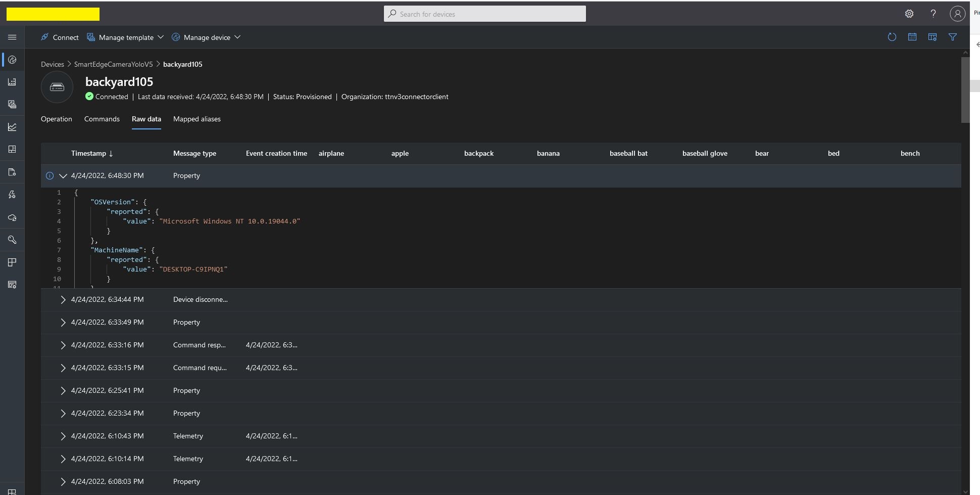Open the column options icon in the toolbar
980x495 pixels.
(x=932, y=37)
